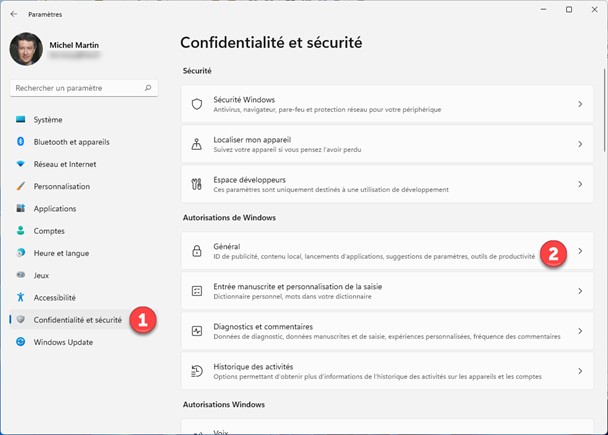
Task: Click the Personnalisation brush icon
Action: coord(20,186)
